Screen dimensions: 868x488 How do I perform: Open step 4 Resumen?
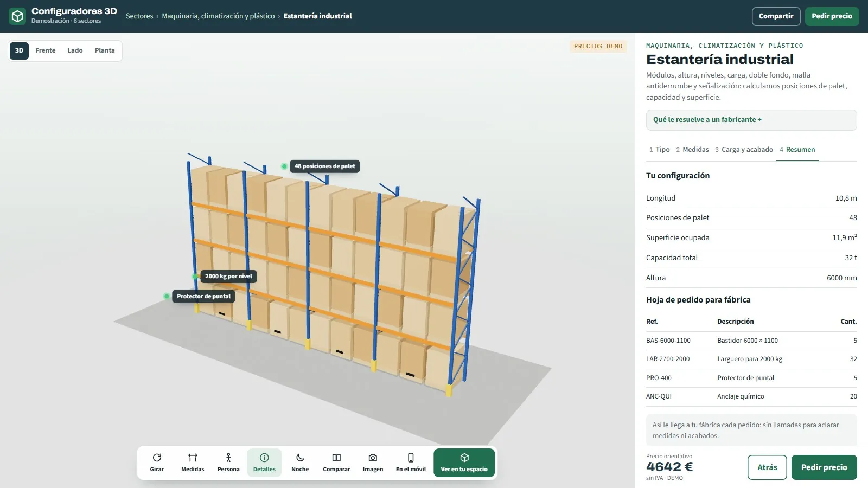point(797,150)
